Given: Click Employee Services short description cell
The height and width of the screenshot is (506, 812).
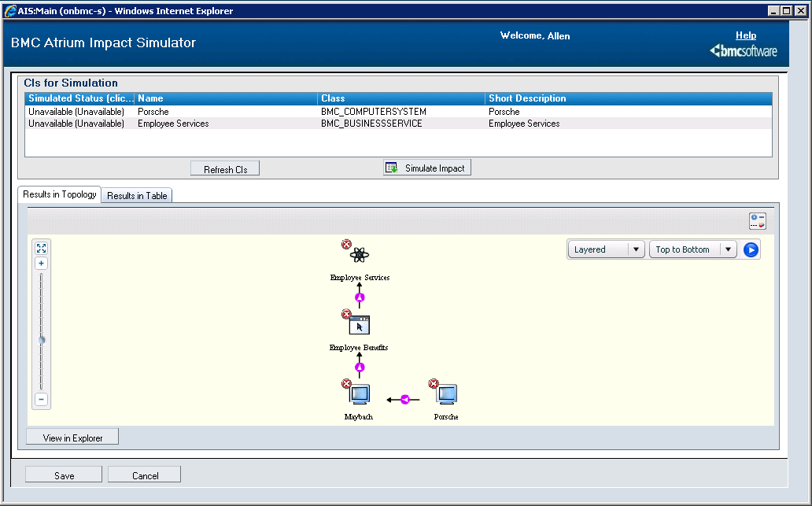Looking at the screenshot, I should (524, 124).
